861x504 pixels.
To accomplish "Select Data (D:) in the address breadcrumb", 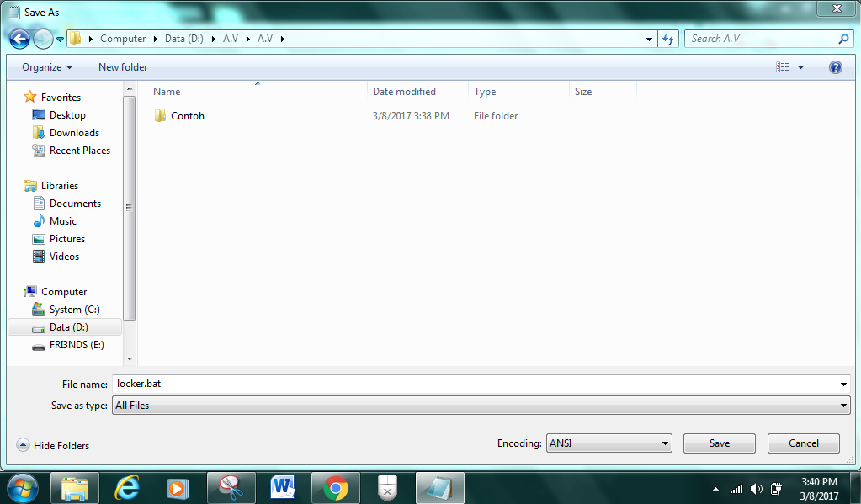I will coord(184,39).
